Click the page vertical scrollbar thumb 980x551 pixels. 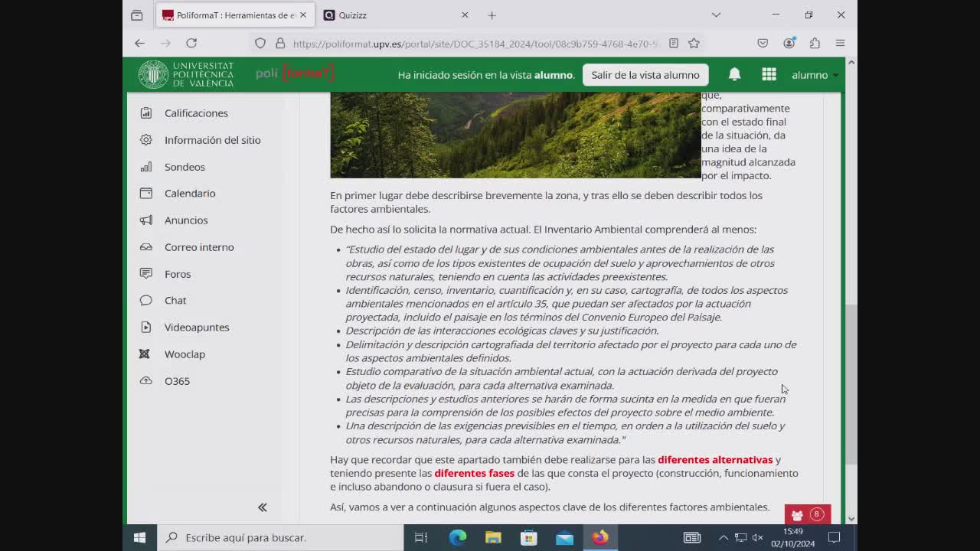(851, 384)
